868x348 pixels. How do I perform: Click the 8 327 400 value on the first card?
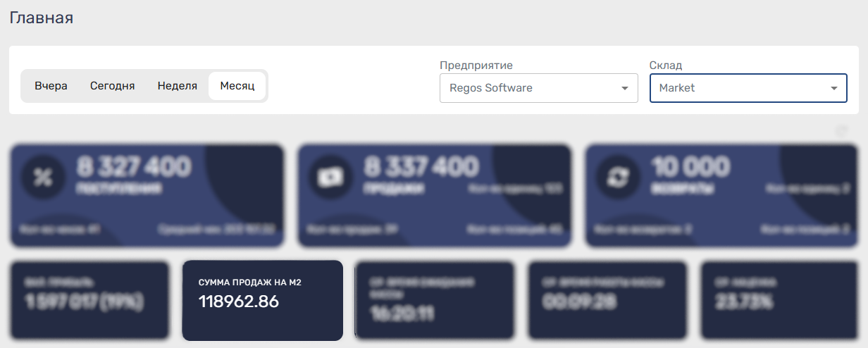pos(133,167)
